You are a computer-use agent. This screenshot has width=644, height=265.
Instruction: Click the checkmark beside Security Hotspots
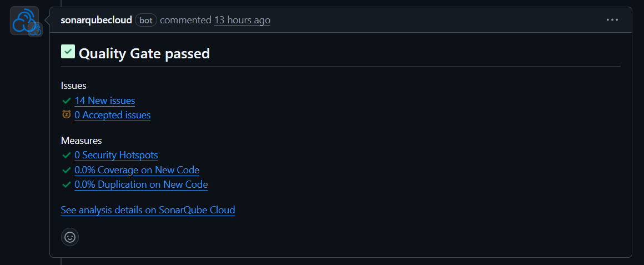(x=67, y=156)
